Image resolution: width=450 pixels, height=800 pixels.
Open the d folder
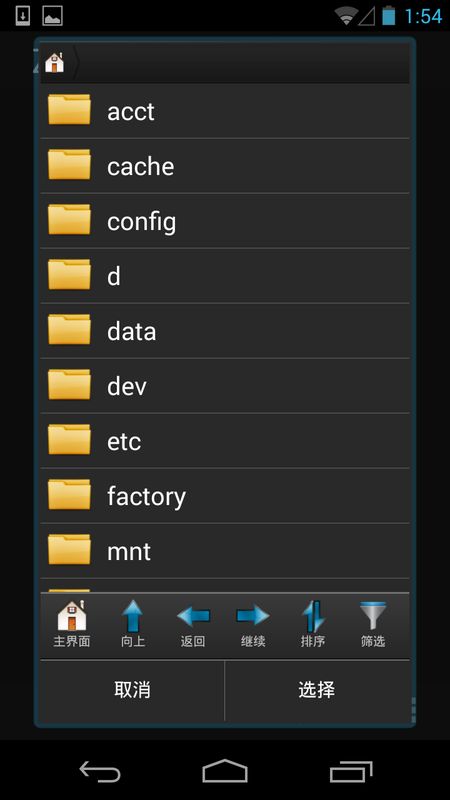(x=225, y=276)
